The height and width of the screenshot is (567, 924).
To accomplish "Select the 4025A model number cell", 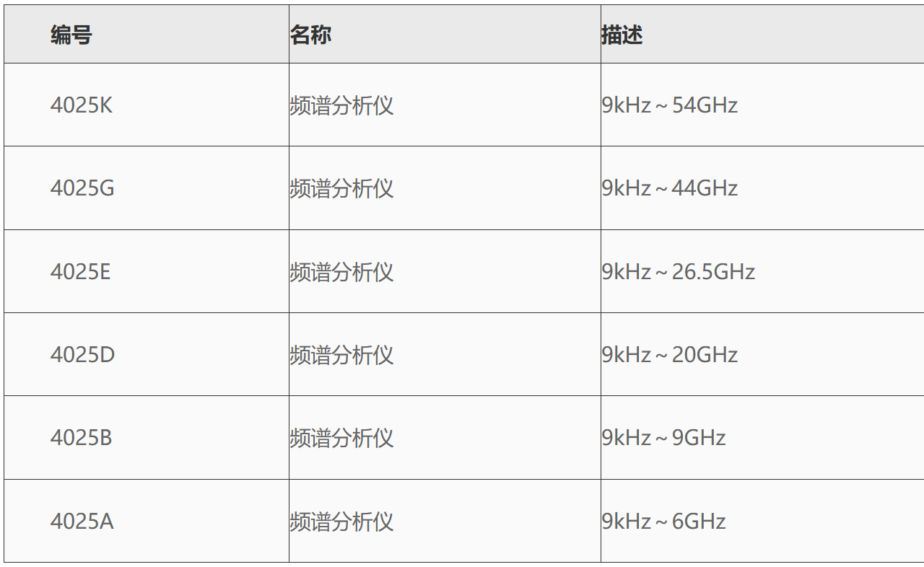I will pos(82,522).
